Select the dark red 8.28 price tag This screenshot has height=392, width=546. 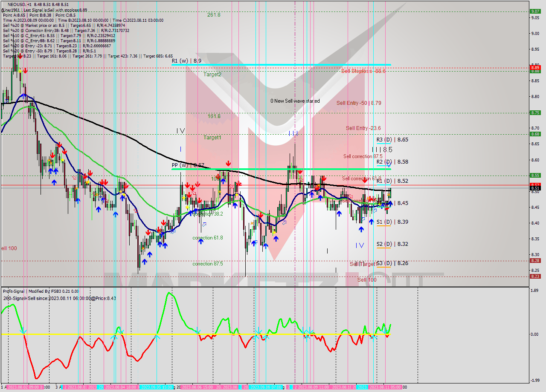click(535, 260)
